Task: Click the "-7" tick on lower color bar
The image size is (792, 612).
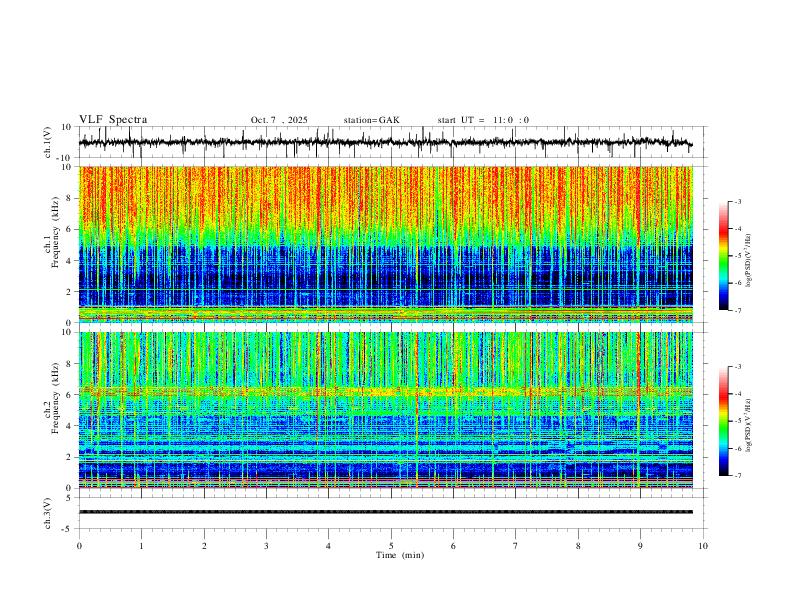Action: [737, 475]
